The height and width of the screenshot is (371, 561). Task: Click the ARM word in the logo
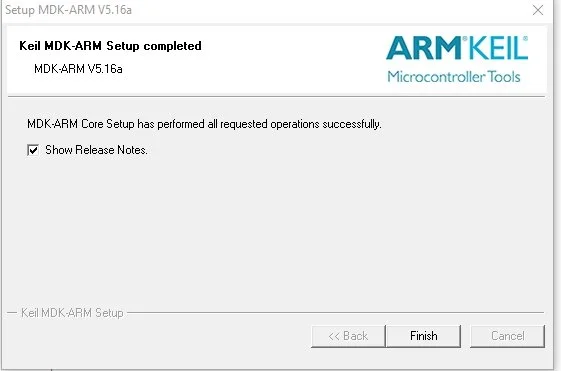(x=424, y=48)
